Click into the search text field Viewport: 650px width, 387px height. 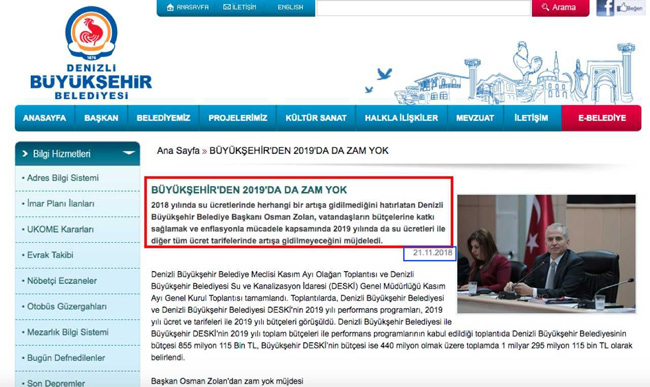(423, 7)
